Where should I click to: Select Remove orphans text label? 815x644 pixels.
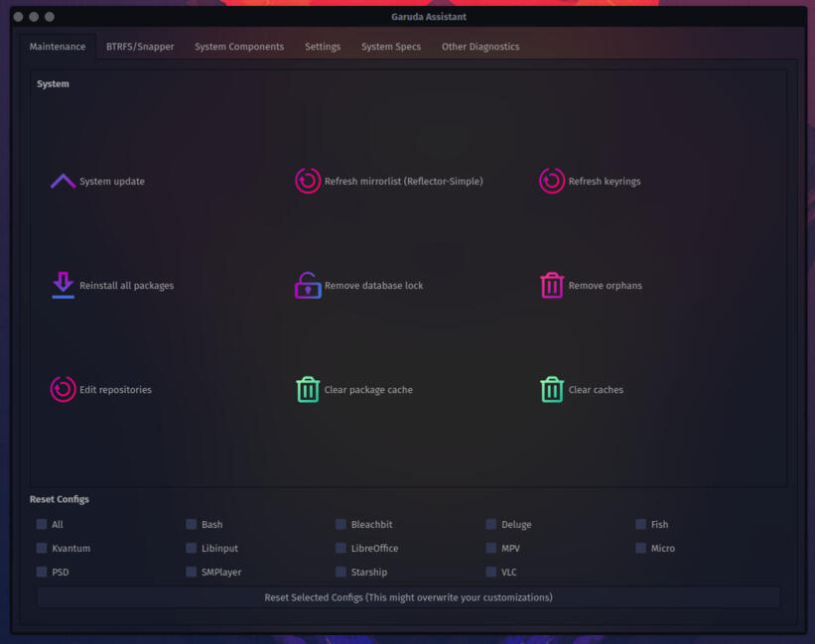605,286
